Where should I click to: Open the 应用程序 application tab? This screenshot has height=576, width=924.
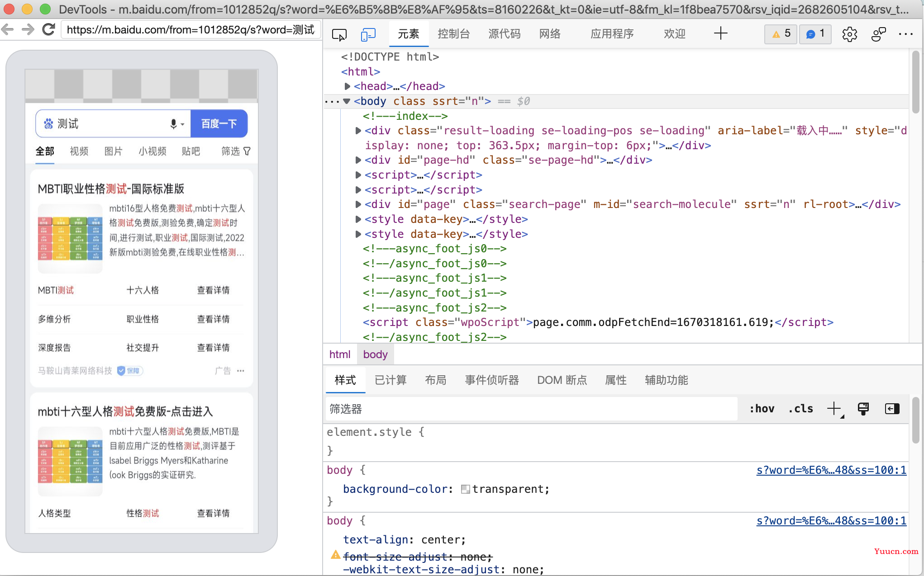612,34
